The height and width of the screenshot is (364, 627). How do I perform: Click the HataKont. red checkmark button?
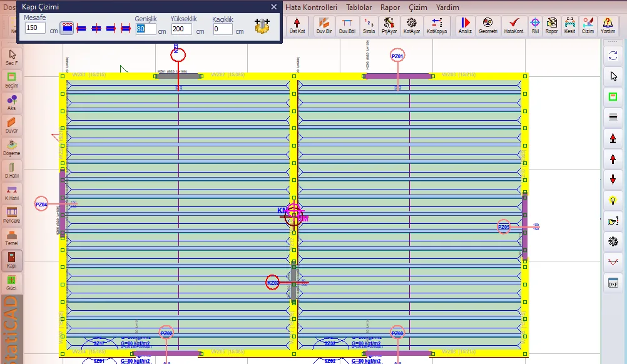pos(514,26)
